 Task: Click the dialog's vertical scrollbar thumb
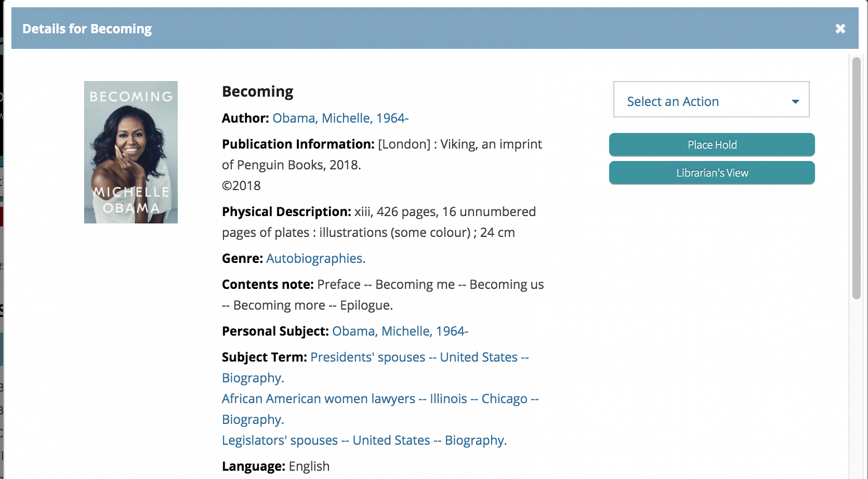click(856, 178)
